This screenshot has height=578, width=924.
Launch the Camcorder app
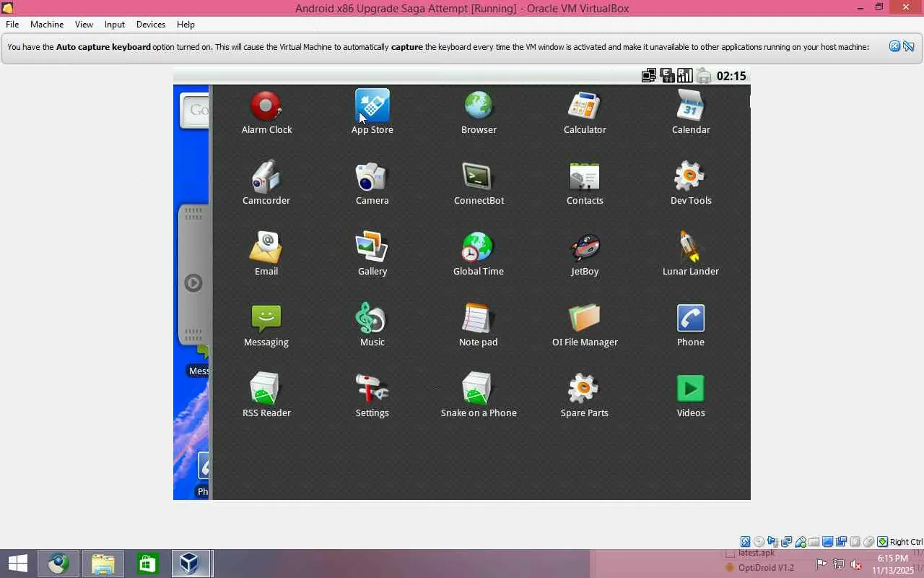266,184
